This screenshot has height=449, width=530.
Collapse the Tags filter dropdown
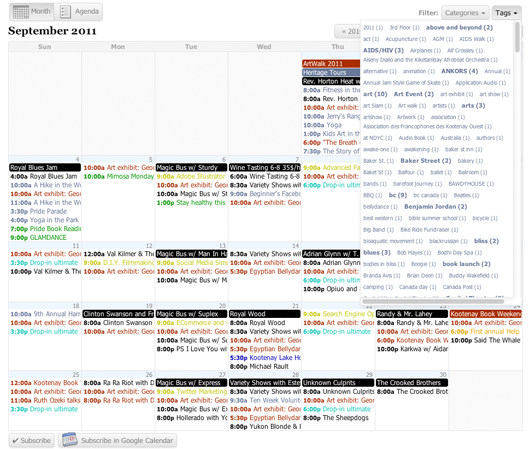[x=506, y=13]
